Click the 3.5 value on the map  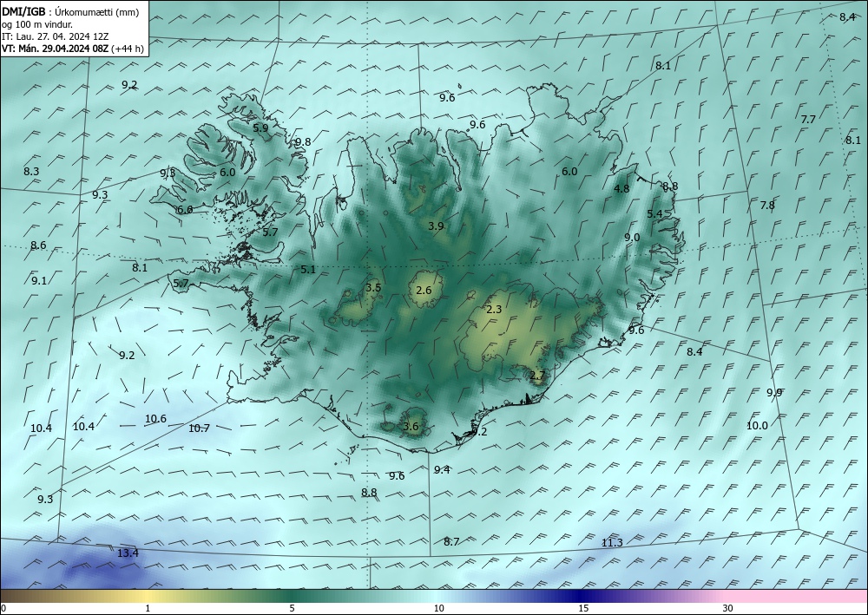[373, 288]
